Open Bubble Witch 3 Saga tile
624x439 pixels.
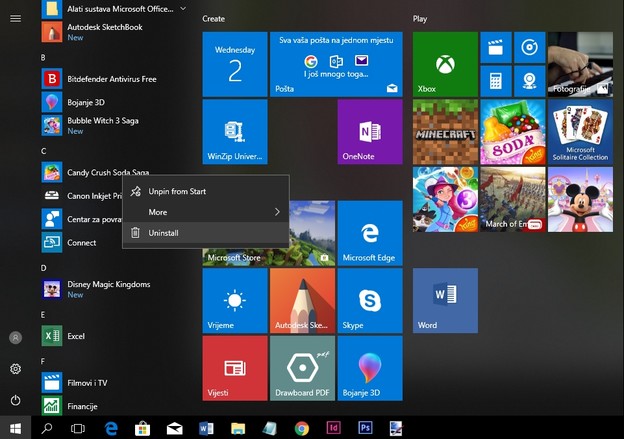(x=445, y=199)
